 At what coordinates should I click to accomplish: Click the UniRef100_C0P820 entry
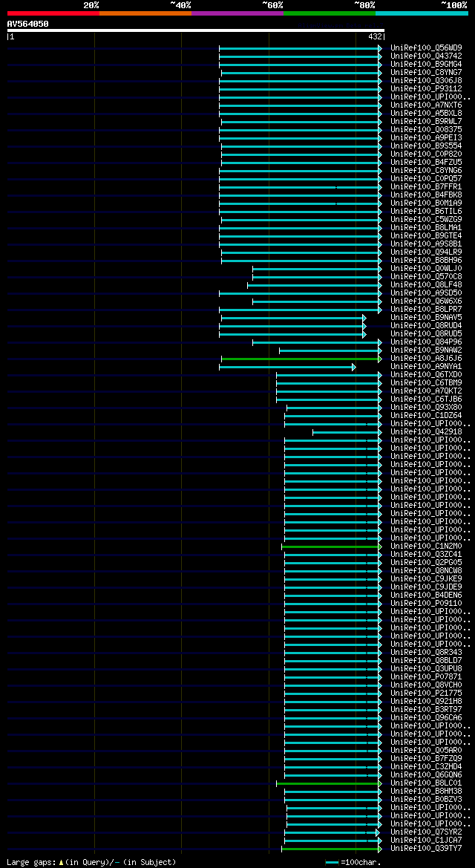[426, 154]
